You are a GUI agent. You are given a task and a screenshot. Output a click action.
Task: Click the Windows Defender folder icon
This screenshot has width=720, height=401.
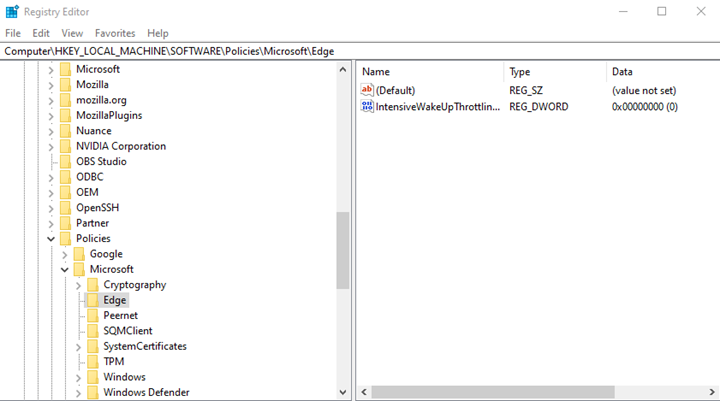pyautogui.click(x=93, y=392)
